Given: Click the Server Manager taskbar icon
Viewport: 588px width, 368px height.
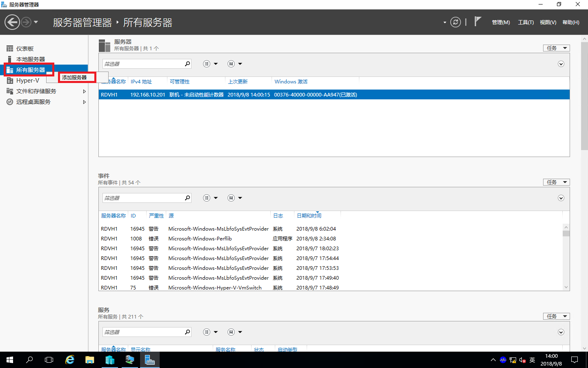Looking at the screenshot, I should pos(150,360).
